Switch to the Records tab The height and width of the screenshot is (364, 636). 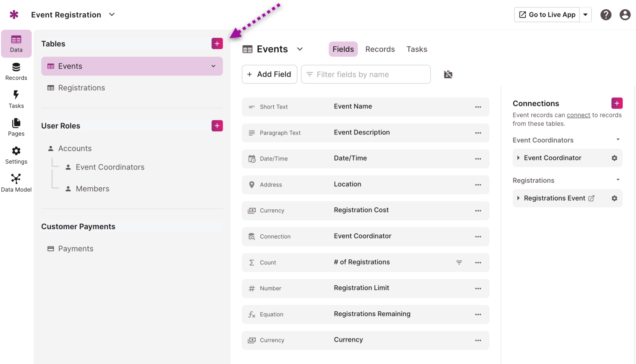(379, 49)
